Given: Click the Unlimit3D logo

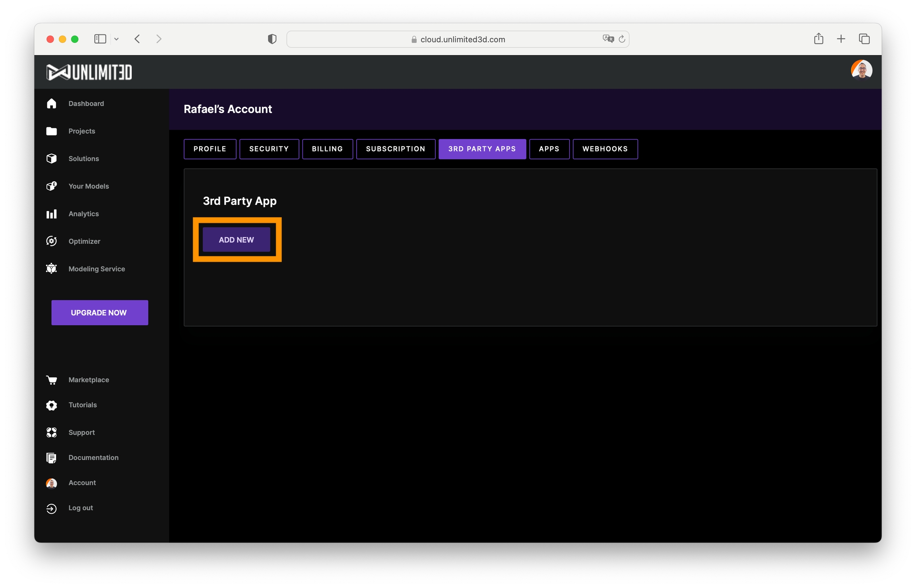Looking at the screenshot, I should (x=89, y=72).
